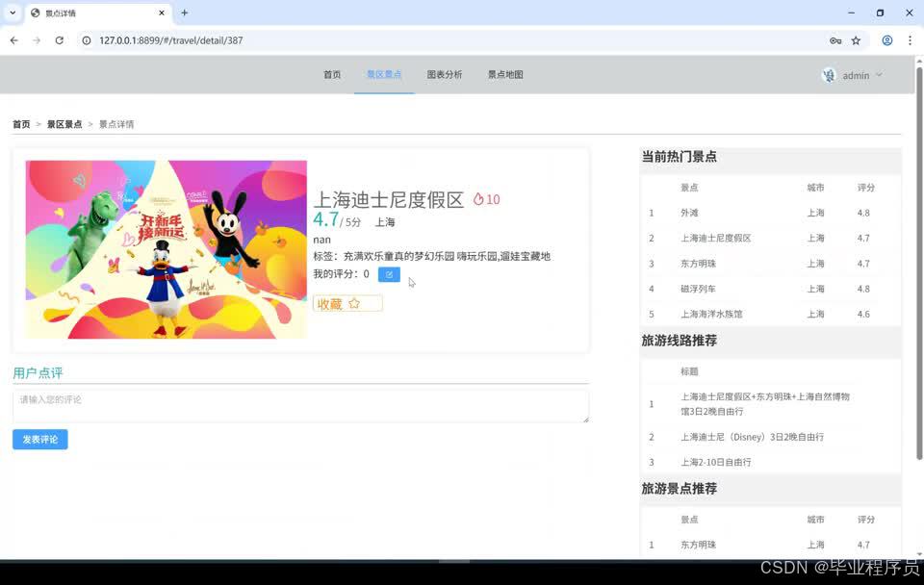Image resolution: width=924 pixels, height=585 pixels.
Task: Open the browser three-dot menu
Action: pos(910,40)
